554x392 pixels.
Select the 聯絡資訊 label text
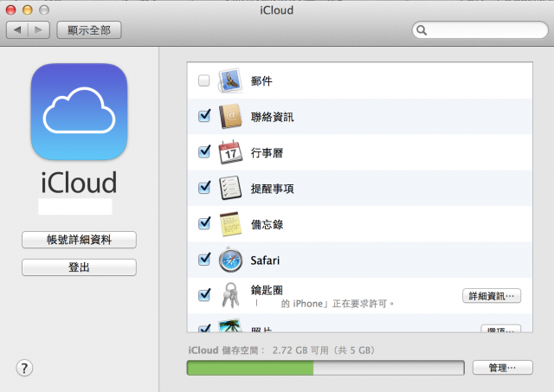[x=272, y=117]
